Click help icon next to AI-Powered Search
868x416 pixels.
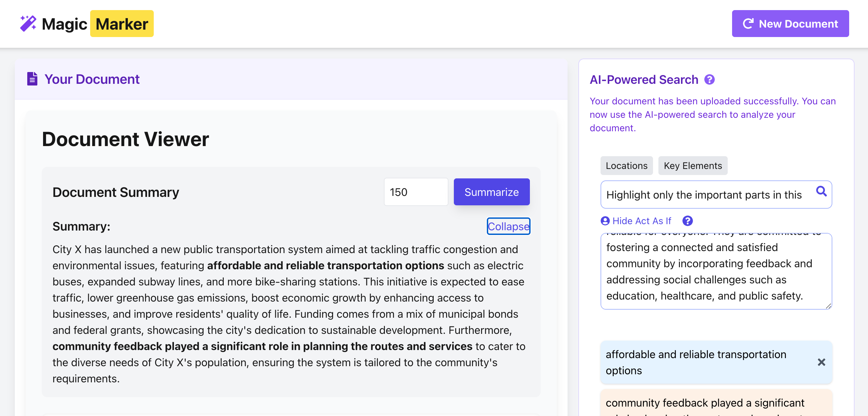[x=709, y=79]
